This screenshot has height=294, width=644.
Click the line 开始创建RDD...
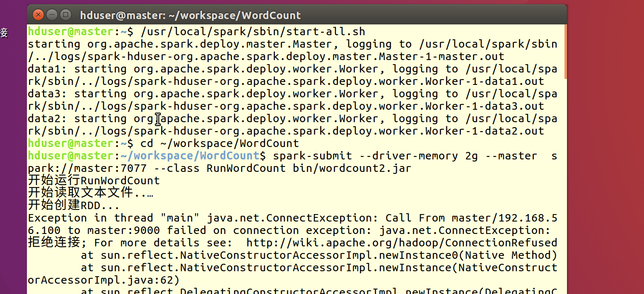tap(74, 205)
